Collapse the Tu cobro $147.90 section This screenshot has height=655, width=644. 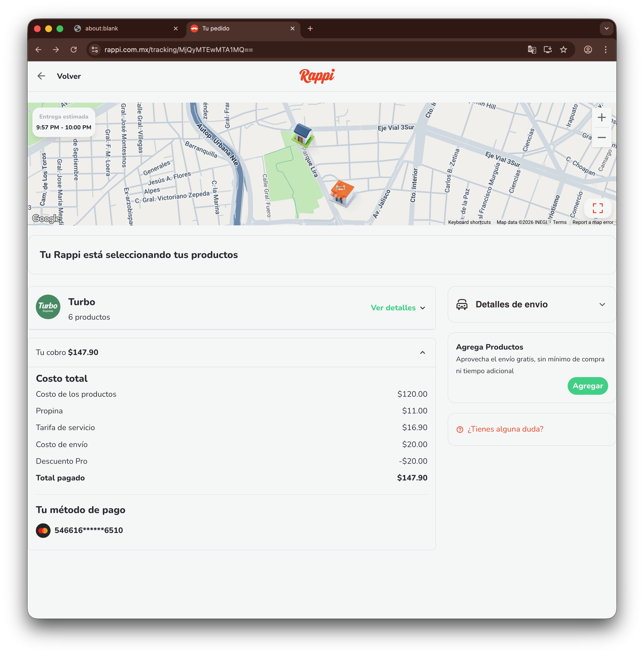422,353
